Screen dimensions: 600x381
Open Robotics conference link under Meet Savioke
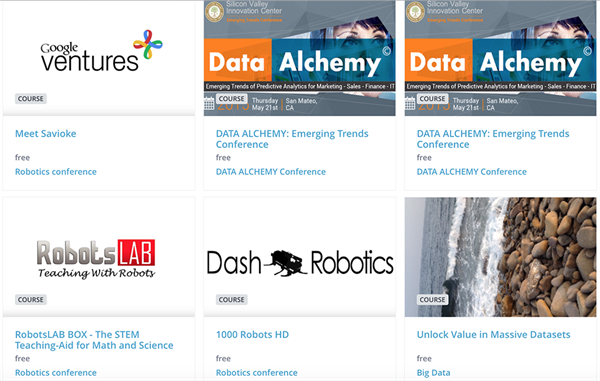pos(56,172)
